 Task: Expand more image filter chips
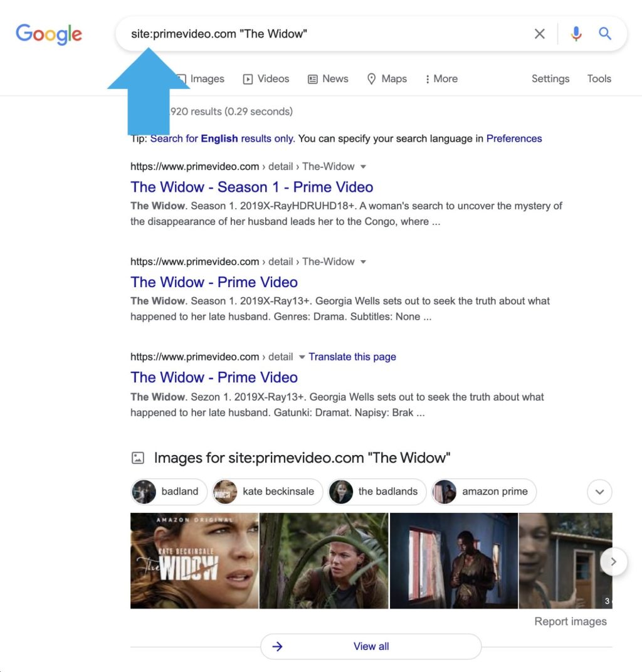(599, 491)
